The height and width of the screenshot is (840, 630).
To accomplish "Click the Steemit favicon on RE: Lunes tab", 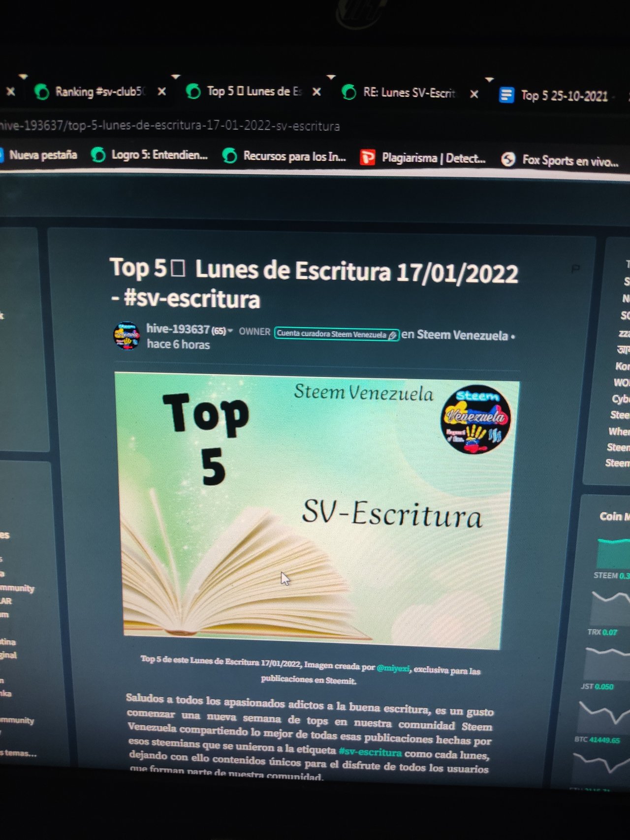I will (x=349, y=93).
